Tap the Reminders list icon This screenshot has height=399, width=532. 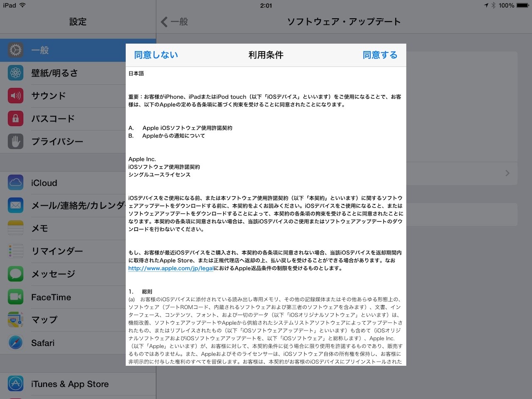point(15,251)
